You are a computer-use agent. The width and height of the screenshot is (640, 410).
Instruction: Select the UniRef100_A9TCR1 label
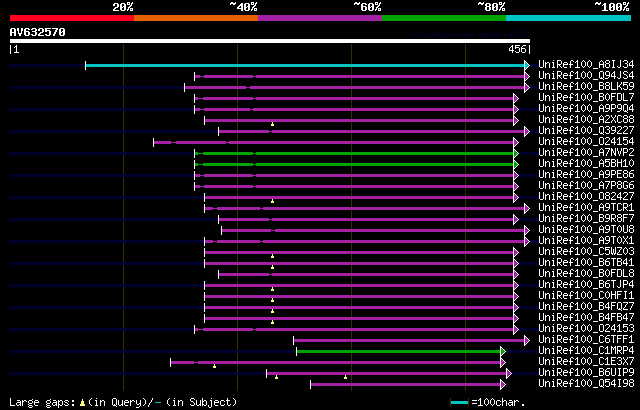pyautogui.click(x=586, y=208)
